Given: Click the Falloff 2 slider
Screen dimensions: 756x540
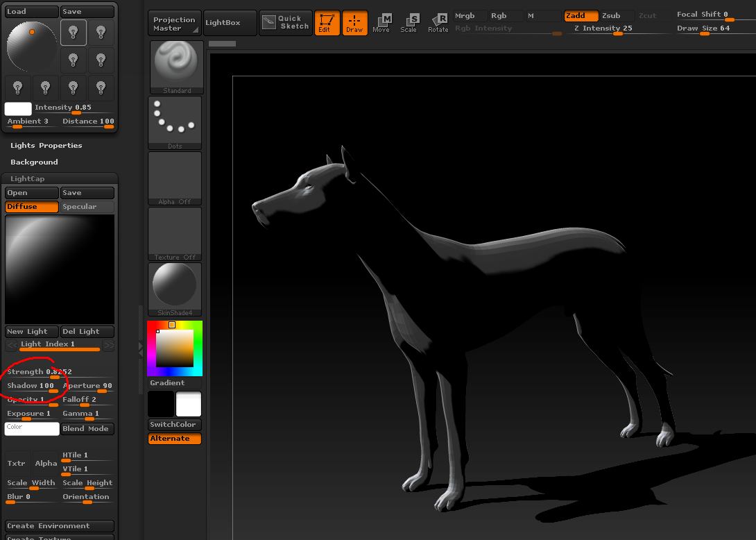Looking at the screenshot, I should coord(87,400).
